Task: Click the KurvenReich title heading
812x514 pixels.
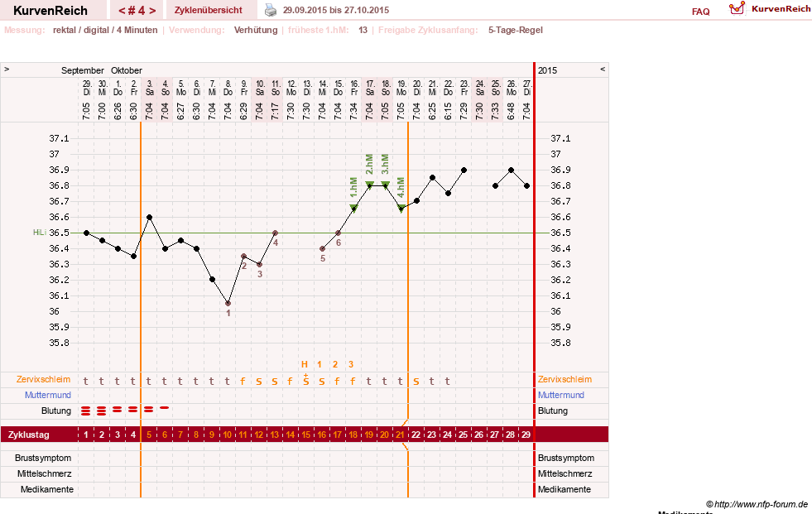Action: pos(50,11)
